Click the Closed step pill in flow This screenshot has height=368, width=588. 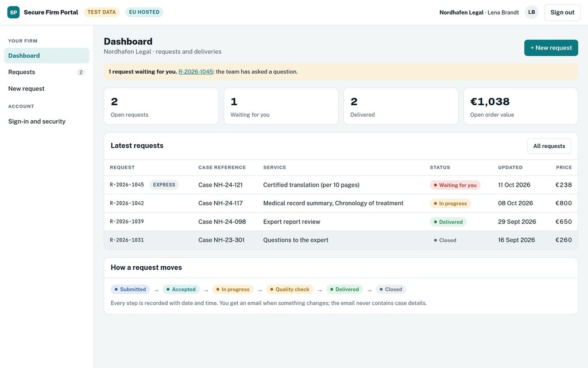pos(390,290)
